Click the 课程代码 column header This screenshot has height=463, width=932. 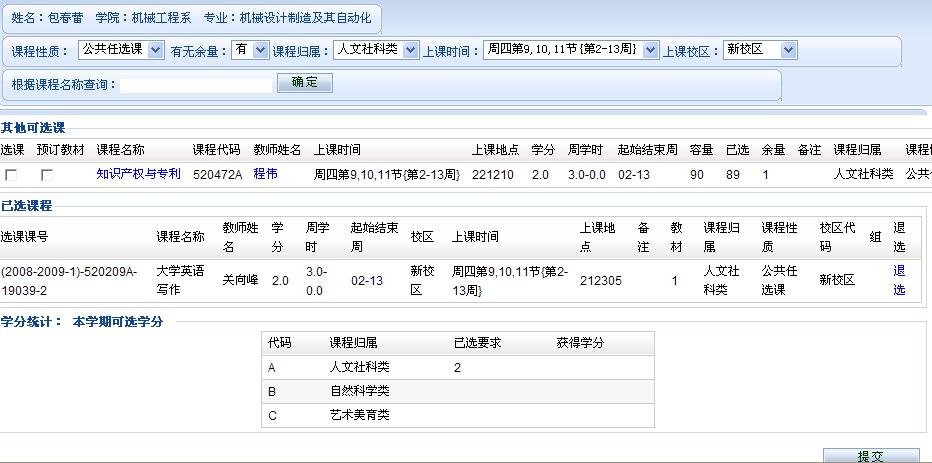216,150
